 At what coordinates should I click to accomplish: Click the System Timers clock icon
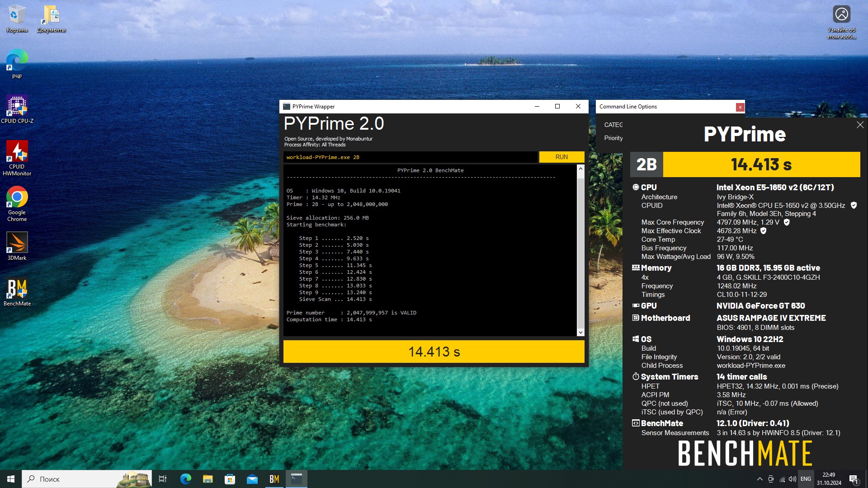[636, 376]
